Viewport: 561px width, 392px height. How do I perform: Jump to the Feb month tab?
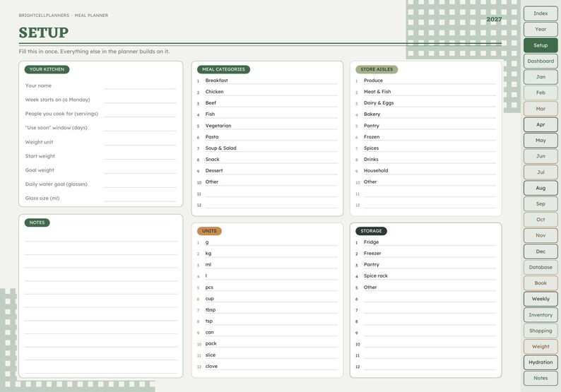coord(541,93)
